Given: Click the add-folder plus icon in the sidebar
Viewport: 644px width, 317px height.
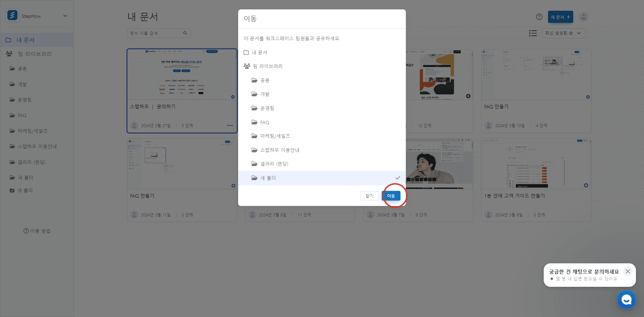Looking at the screenshot, I should (x=12, y=191).
